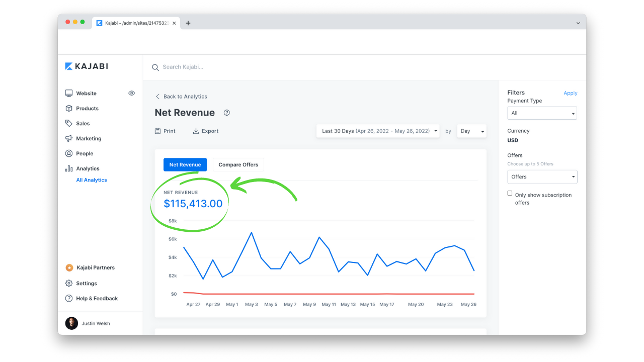Open Kajabi Partners
Viewport: 644px width, 362px height.
coord(96,268)
